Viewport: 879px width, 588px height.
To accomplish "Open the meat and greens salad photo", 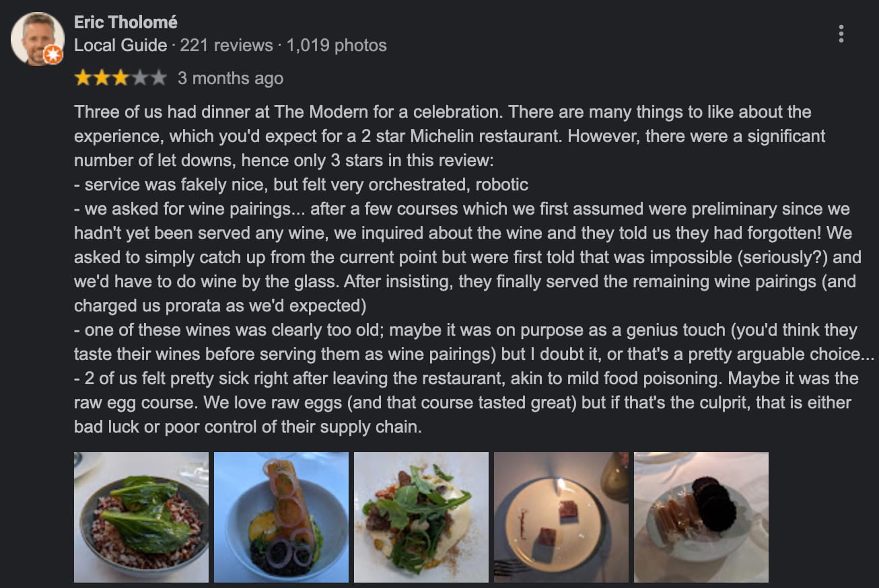I will tap(421, 517).
